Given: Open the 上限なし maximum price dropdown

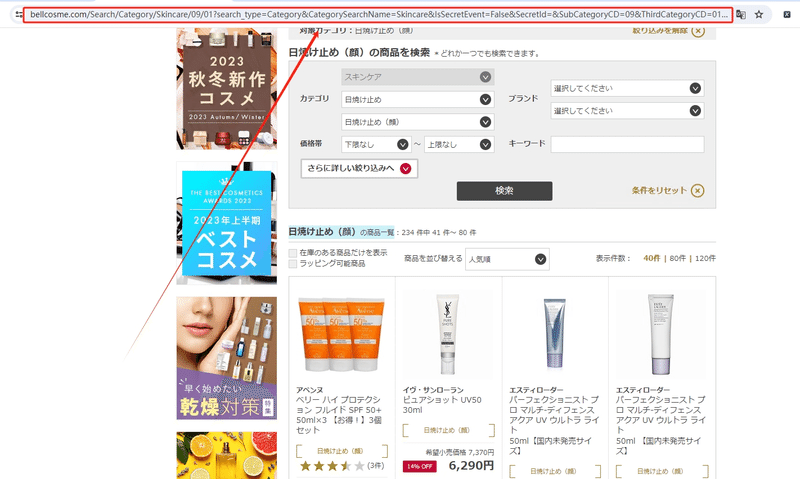Looking at the screenshot, I should pyautogui.click(x=459, y=144).
